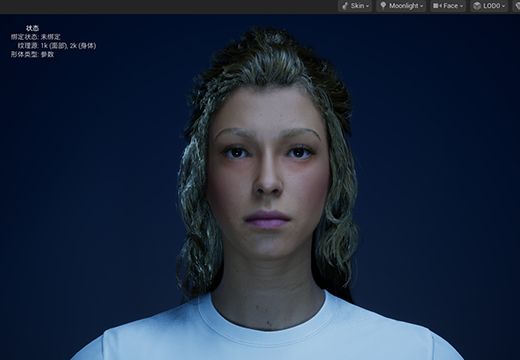Expand the LOD0 dropdown arrow

click(x=503, y=6)
